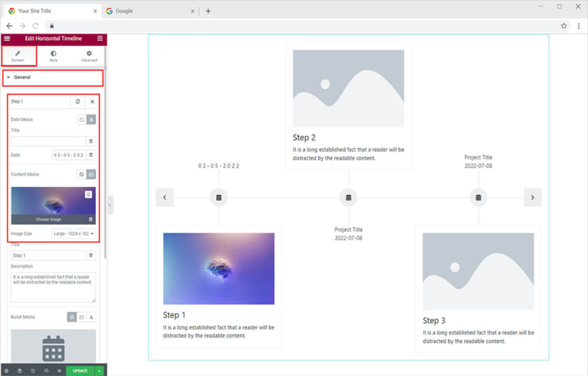
Task: Remove the Step 1 item
Action: pos(92,102)
